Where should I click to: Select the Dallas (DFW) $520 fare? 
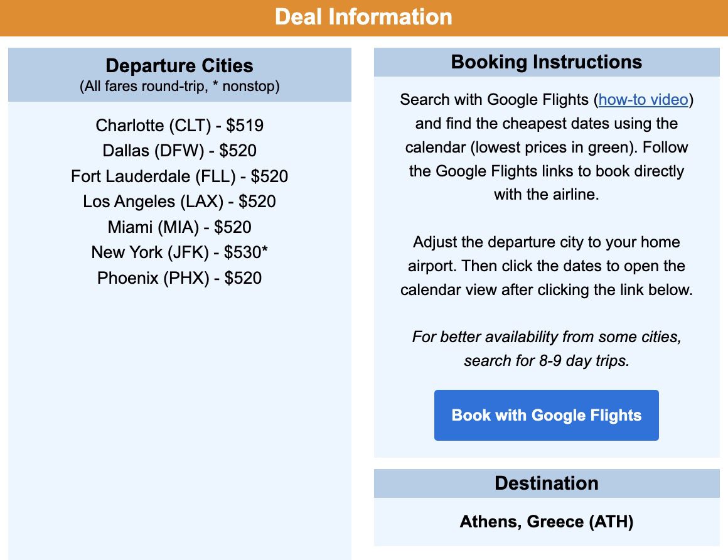point(179,151)
